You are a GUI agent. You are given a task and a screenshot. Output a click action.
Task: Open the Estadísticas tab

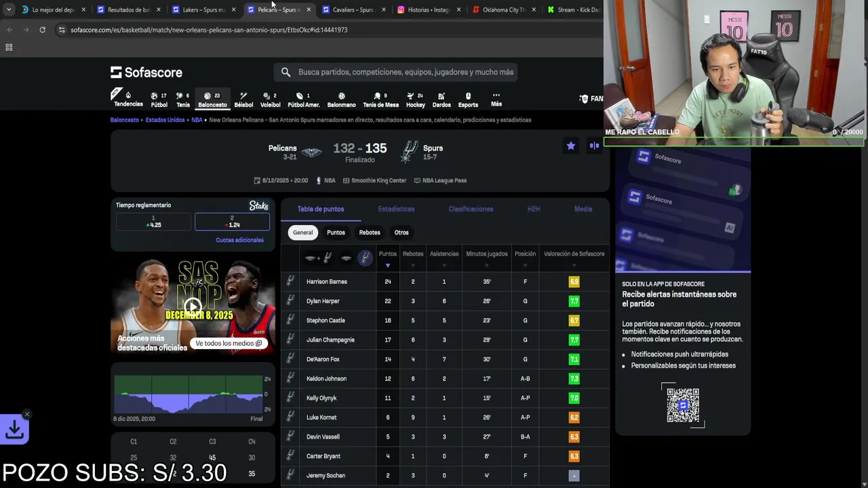pos(396,209)
